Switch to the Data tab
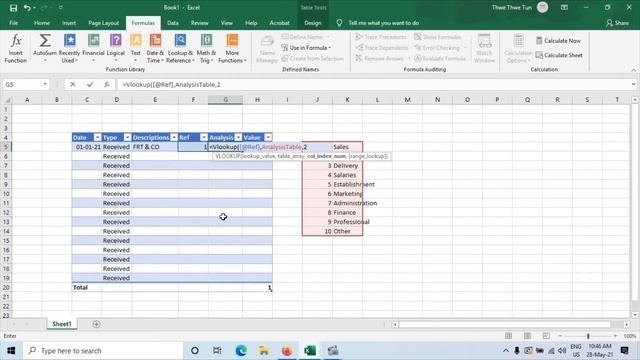This screenshot has height=360, width=640. coord(173,23)
